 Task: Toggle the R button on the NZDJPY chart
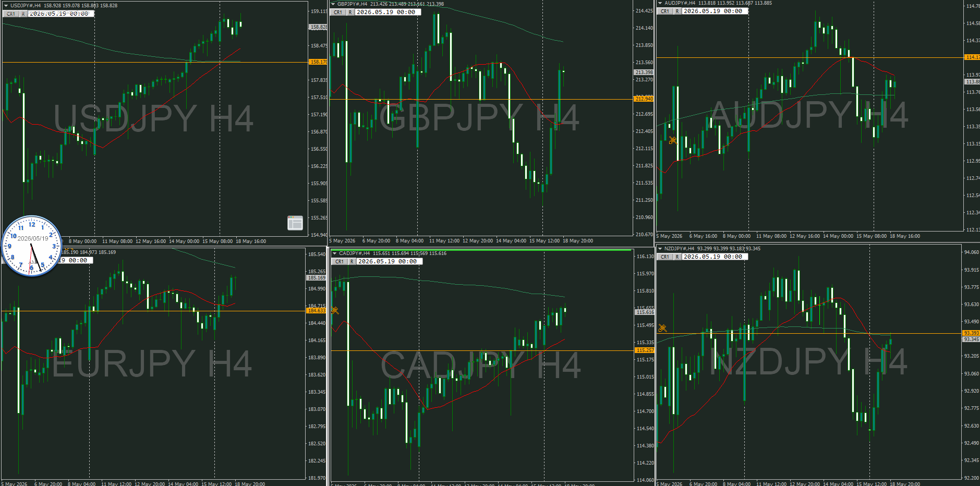point(677,257)
